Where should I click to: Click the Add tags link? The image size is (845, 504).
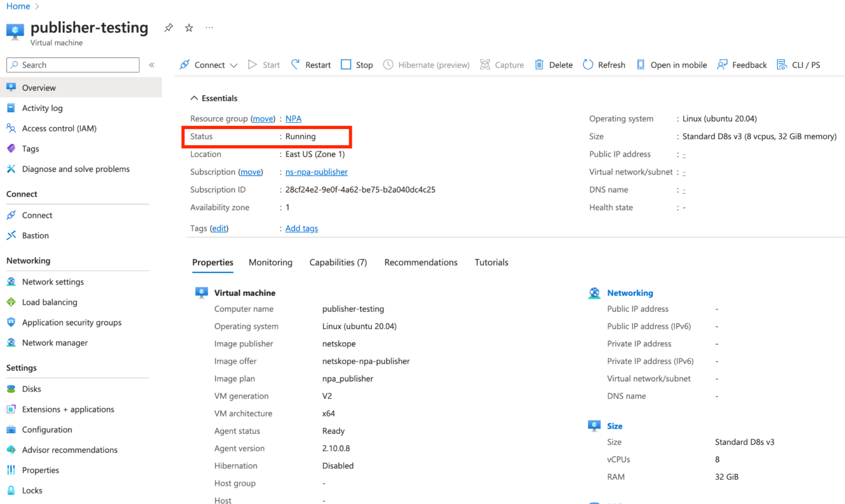tap(301, 228)
